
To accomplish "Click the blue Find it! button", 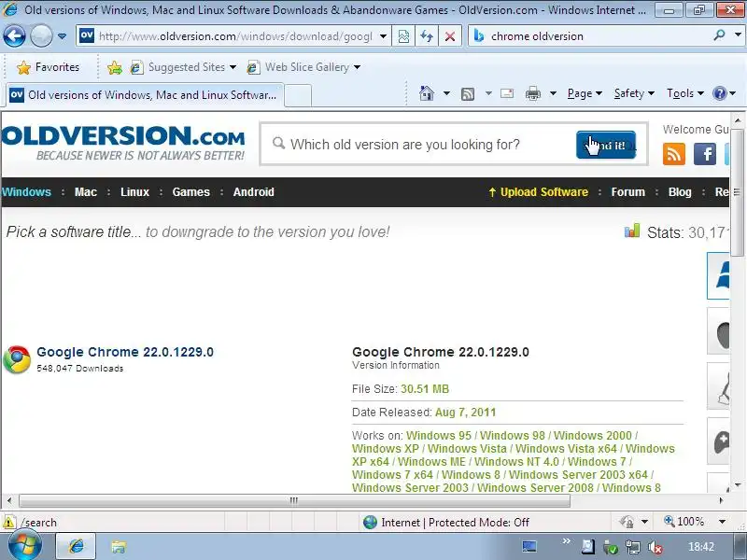I will pyautogui.click(x=606, y=145).
